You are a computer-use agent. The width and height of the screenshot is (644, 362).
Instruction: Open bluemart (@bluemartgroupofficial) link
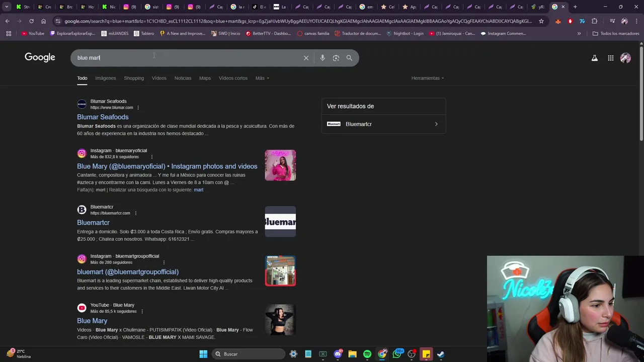coord(128,272)
